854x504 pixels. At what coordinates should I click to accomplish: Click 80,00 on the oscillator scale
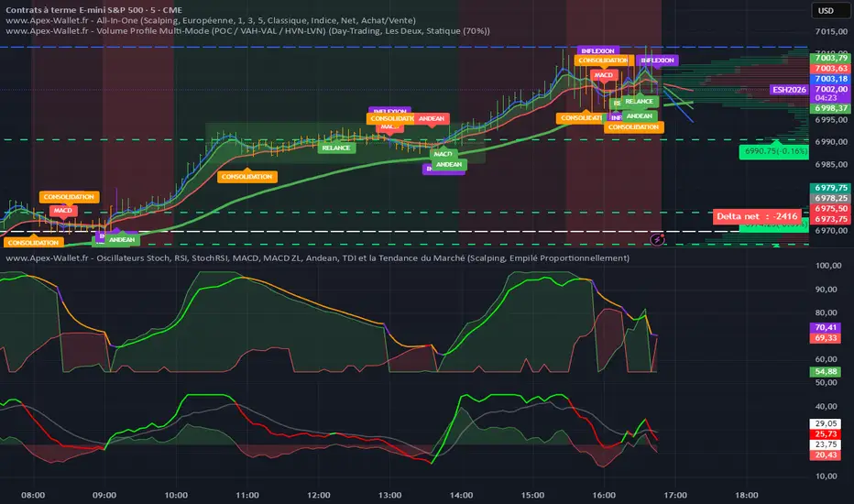coord(827,312)
